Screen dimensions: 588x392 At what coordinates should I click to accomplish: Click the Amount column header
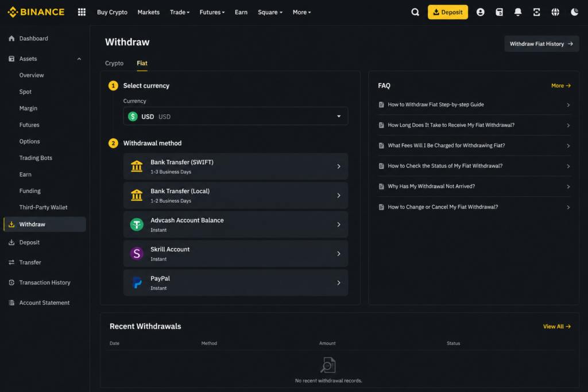click(x=327, y=343)
